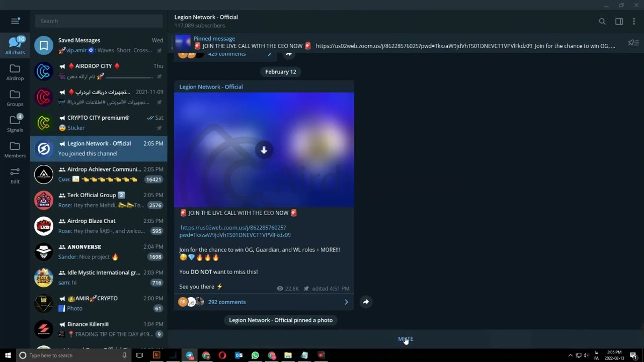Open File Explorer from the taskbar
The image size is (644, 362).
pyautogui.click(x=288, y=355)
